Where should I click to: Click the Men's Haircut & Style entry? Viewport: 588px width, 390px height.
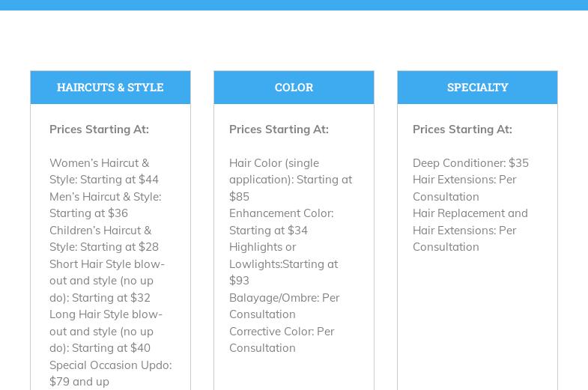point(105,205)
